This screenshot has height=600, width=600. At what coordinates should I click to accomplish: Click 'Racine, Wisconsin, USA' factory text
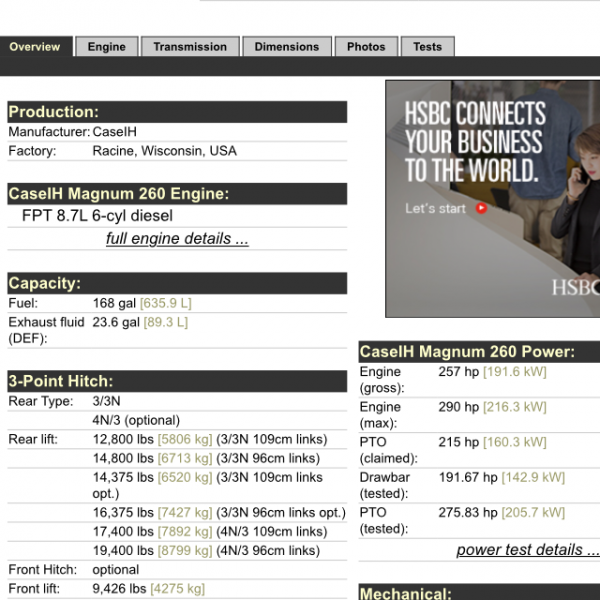point(165,151)
